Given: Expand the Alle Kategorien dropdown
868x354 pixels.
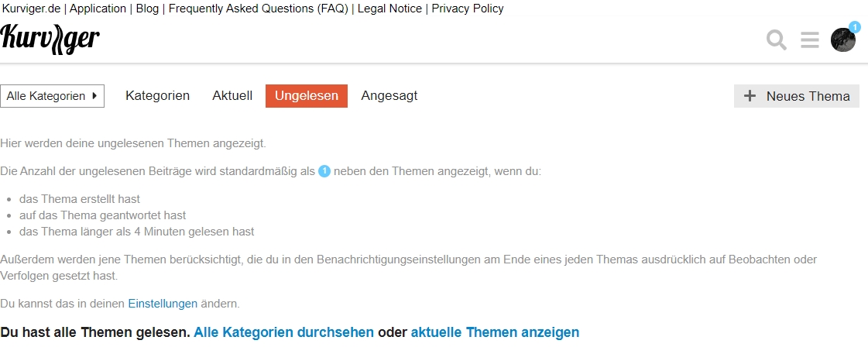Looking at the screenshot, I should 52,96.
